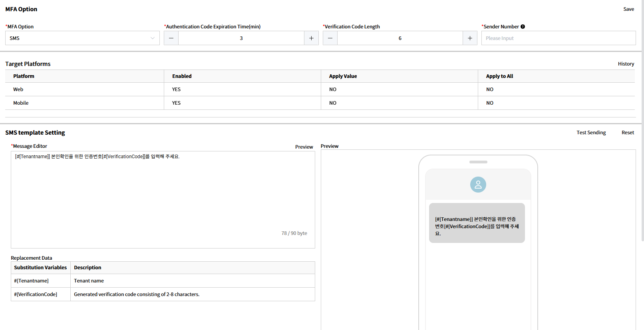644x330 pixels.
Task: Decrease Authentication Code Expiration Time
Action: click(171, 38)
